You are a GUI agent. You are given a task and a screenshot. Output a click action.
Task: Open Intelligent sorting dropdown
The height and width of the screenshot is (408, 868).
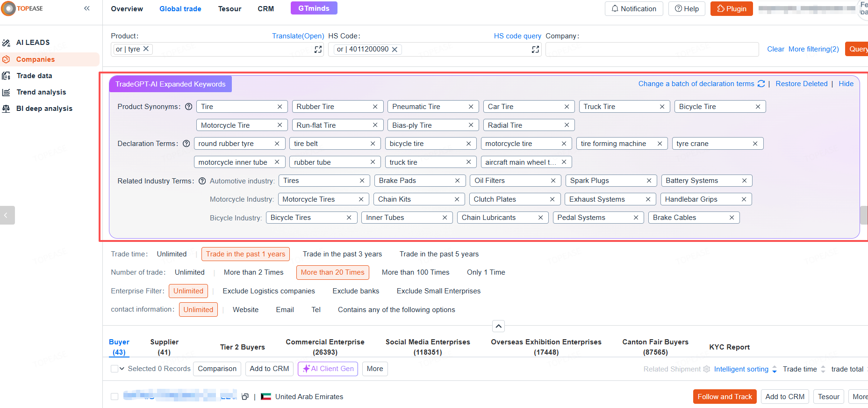point(745,369)
